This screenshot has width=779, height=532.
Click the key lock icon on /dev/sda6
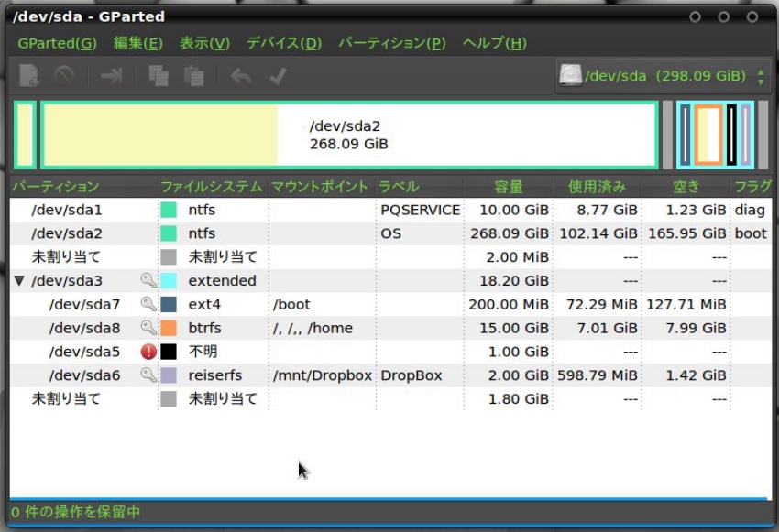148,375
